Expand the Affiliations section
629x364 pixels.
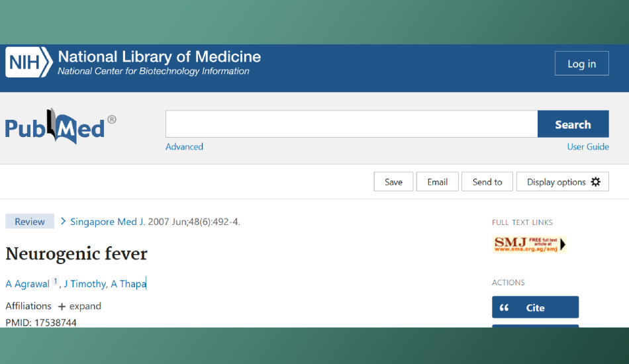pyautogui.click(x=79, y=306)
